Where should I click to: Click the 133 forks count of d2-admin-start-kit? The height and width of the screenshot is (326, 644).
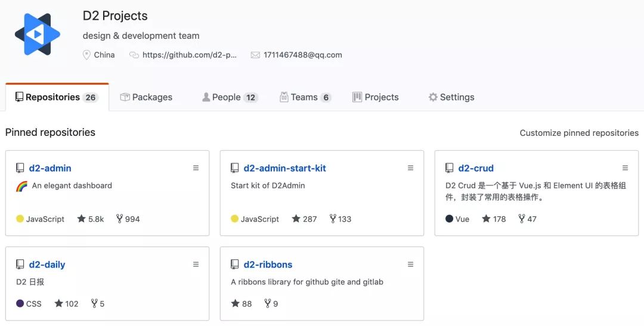tap(340, 219)
